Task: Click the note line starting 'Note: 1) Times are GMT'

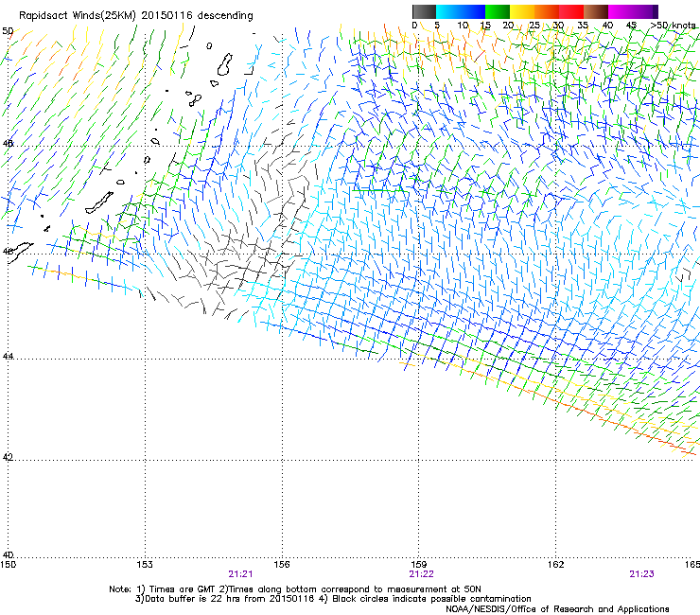Action: (x=295, y=589)
